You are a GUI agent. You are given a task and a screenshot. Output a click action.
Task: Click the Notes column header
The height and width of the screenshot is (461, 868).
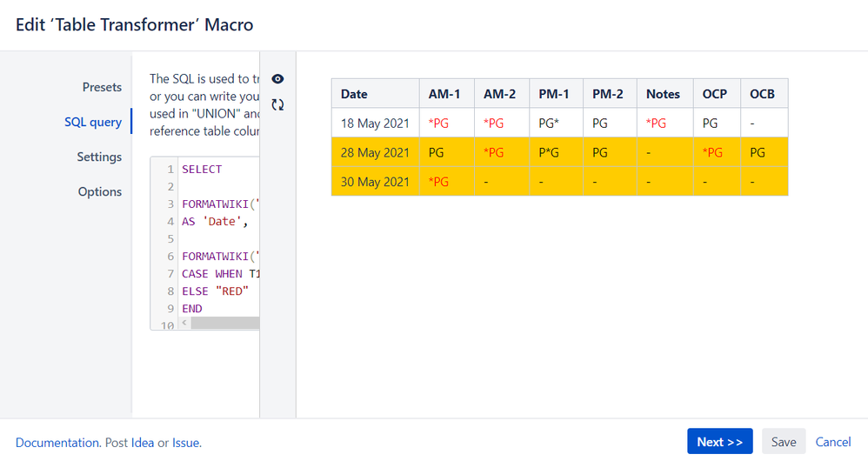click(x=663, y=94)
